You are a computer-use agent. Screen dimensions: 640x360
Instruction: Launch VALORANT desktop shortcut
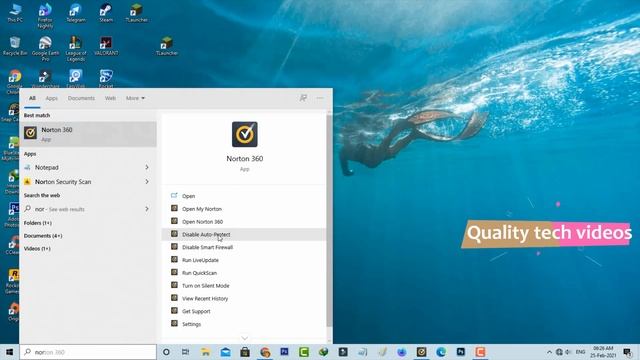coord(106,46)
